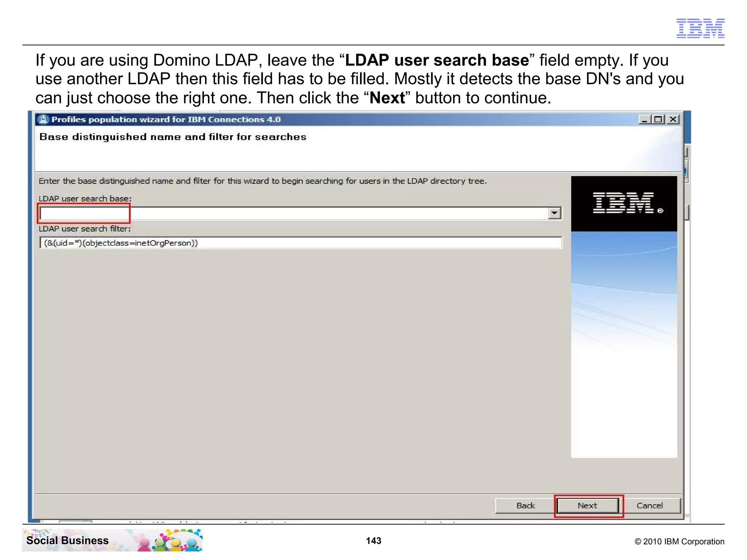Click the blue IBM logo on the slide header

tap(700, 28)
